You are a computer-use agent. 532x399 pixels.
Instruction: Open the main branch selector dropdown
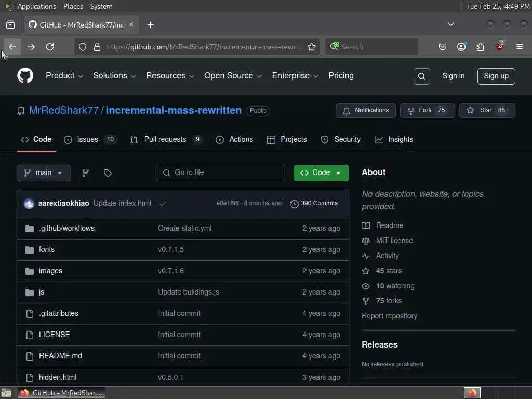pyautogui.click(x=44, y=173)
